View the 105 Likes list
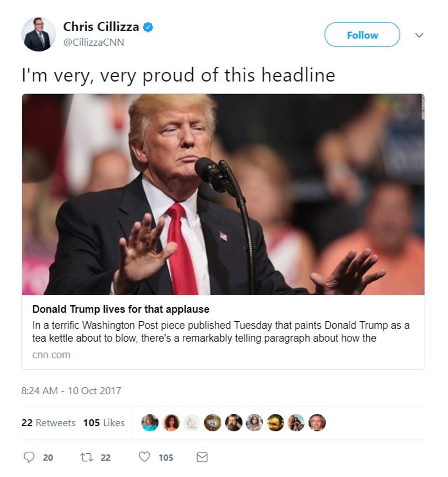448x477 pixels. pyautogui.click(x=104, y=423)
